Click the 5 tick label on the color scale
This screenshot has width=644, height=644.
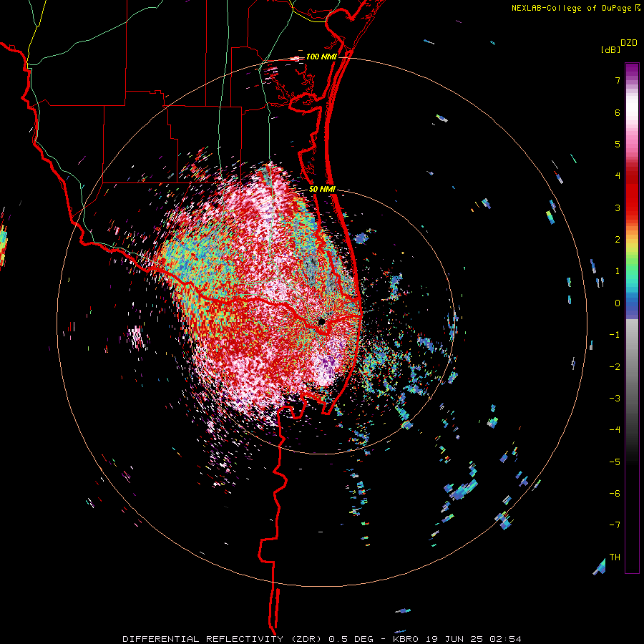click(x=618, y=144)
